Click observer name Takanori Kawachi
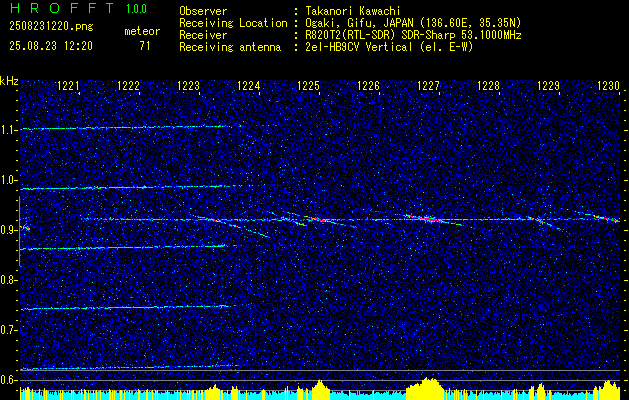629x400 pixels. point(351,11)
